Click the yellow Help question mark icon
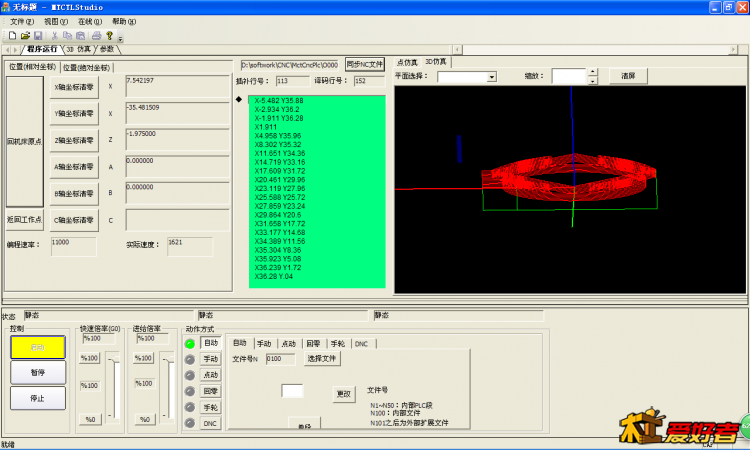This screenshot has width=750, height=450. click(x=110, y=35)
